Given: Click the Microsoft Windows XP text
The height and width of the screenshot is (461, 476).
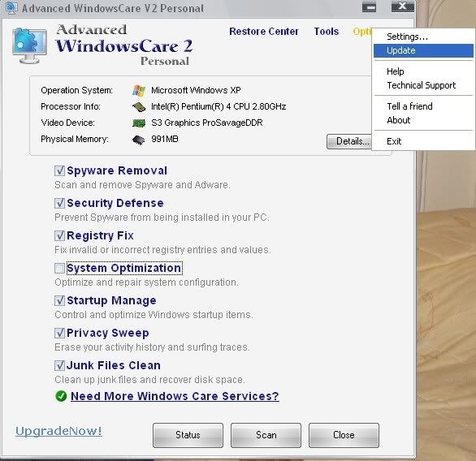Looking at the screenshot, I should pyautogui.click(x=196, y=90).
